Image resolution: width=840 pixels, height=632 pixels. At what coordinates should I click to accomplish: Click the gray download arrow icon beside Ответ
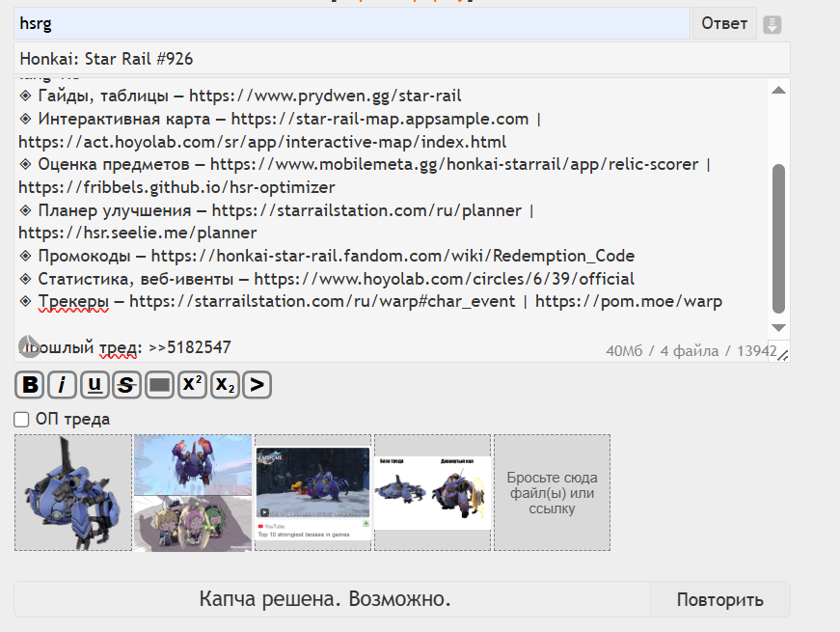pos(772,24)
